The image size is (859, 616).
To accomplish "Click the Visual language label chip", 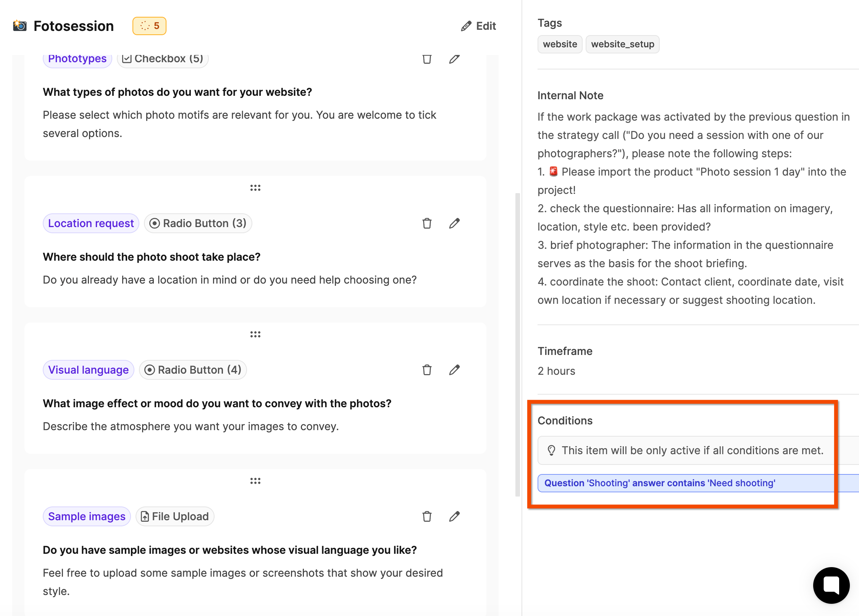I will pyautogui.click(x=88, y=370).
